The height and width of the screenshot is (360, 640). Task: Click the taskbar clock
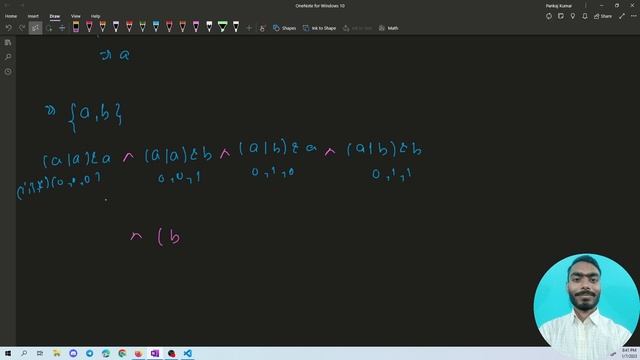click(x=629, y=353)
